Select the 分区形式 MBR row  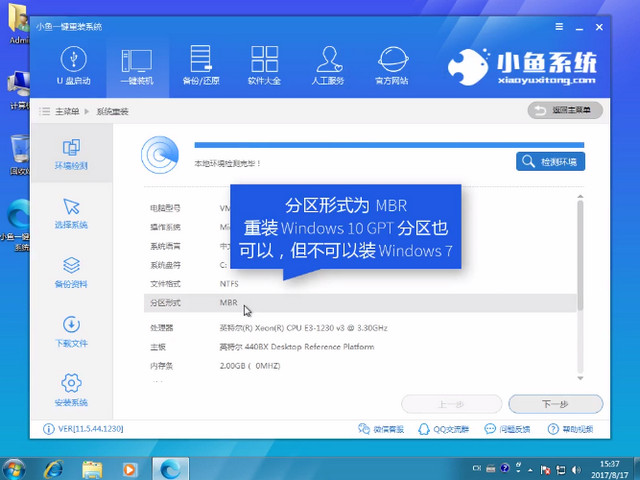pos(360,302)
